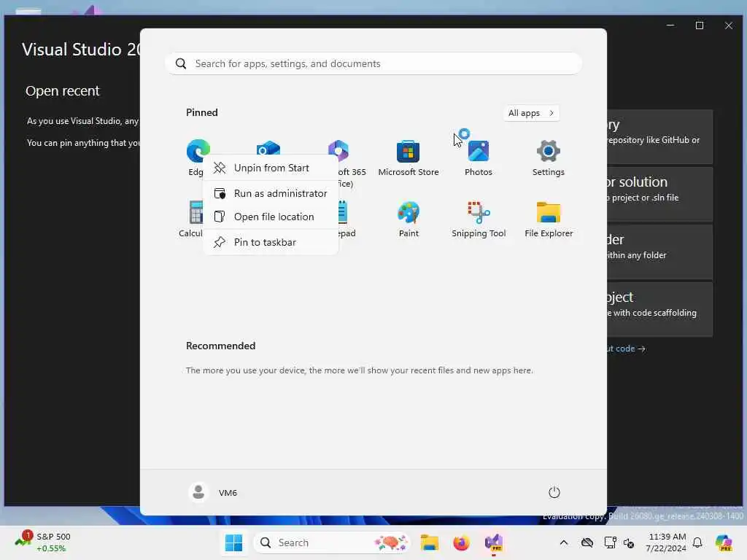Open the Outlook pinned app icon
This screenshot has height=560, width=747.
[x=268, y=147]
